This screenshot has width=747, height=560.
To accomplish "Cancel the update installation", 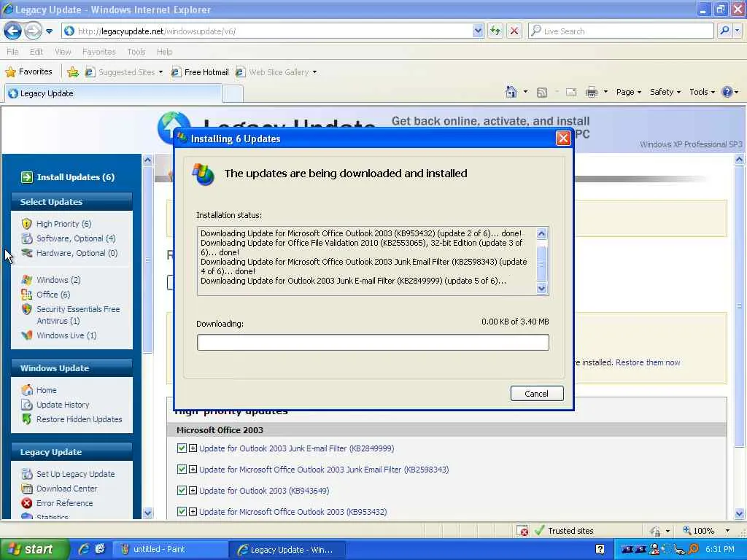I will 537,394.
